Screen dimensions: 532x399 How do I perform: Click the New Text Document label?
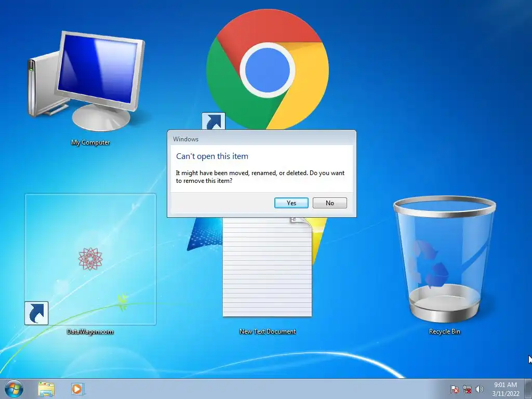pyautogui.click(x=268, y=331)
